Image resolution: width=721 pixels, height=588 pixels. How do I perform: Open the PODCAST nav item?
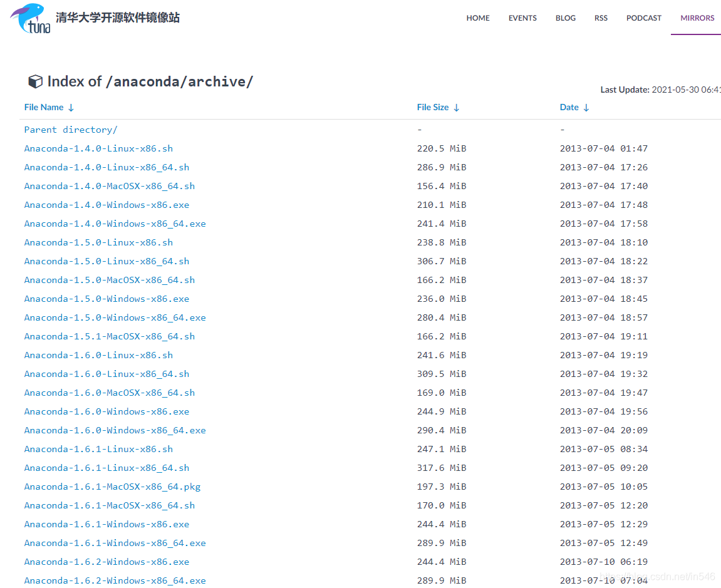[x=644, y=18]
